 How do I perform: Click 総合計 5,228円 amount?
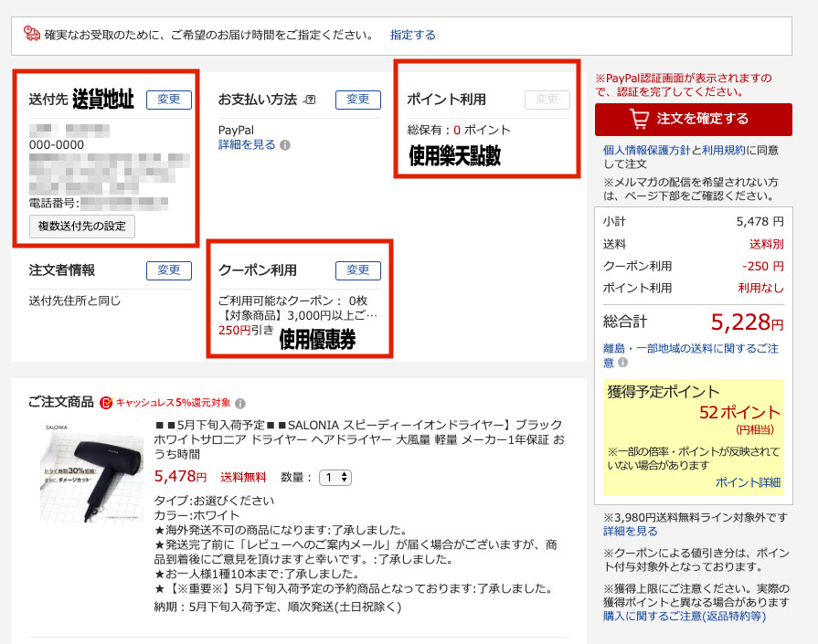[x=747, y=322]
